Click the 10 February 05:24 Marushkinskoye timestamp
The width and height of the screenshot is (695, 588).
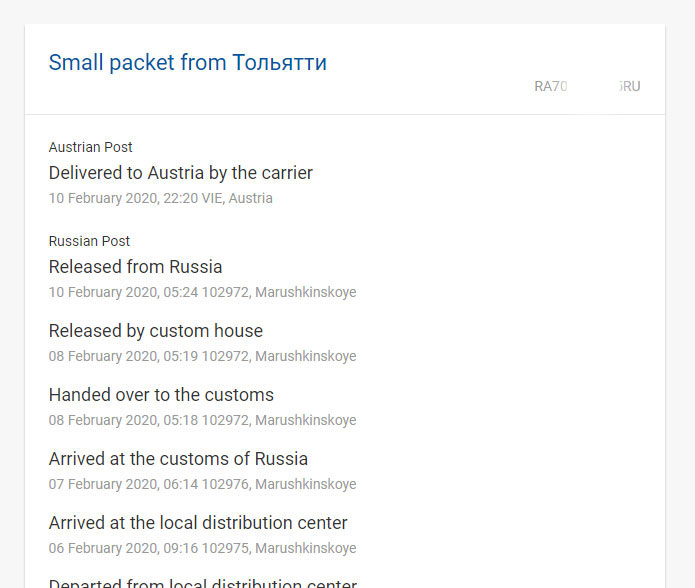point(203,292)
